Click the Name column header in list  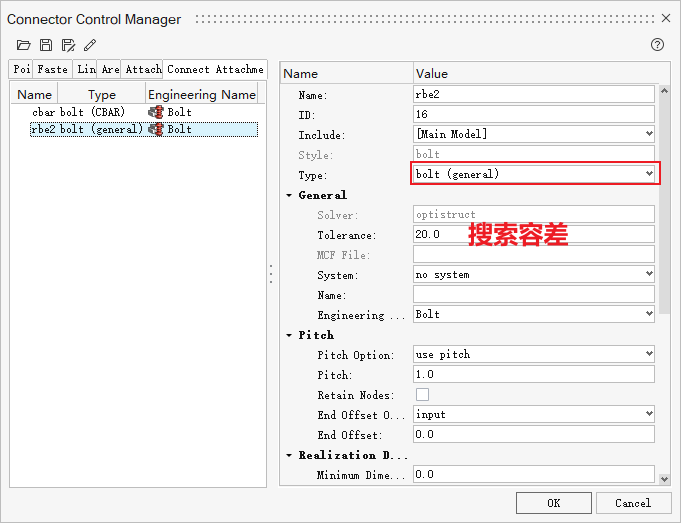click(x=34, y=95)
